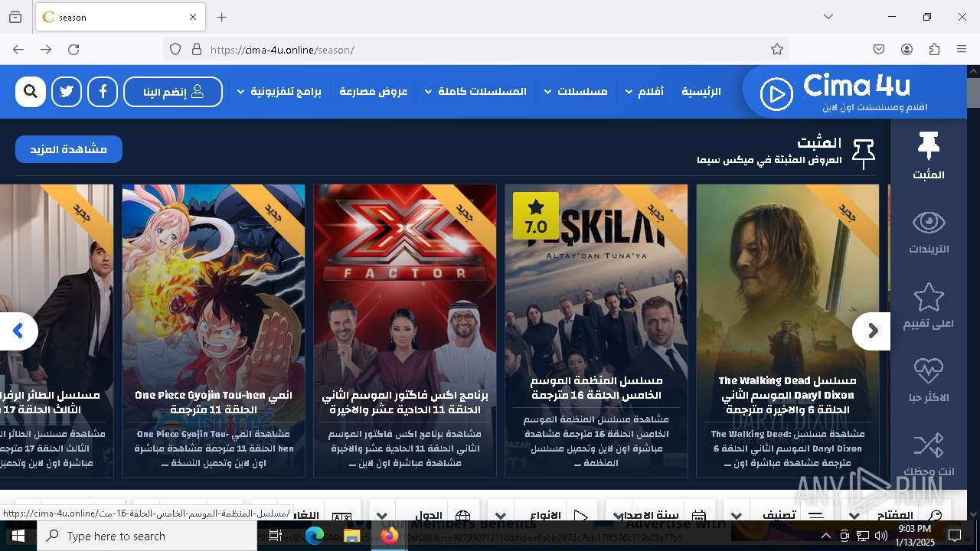
Task: Open title برنامج اكس فاكتور الموسم الثاني
Action: pyautogui.click(x=404, y=403)
